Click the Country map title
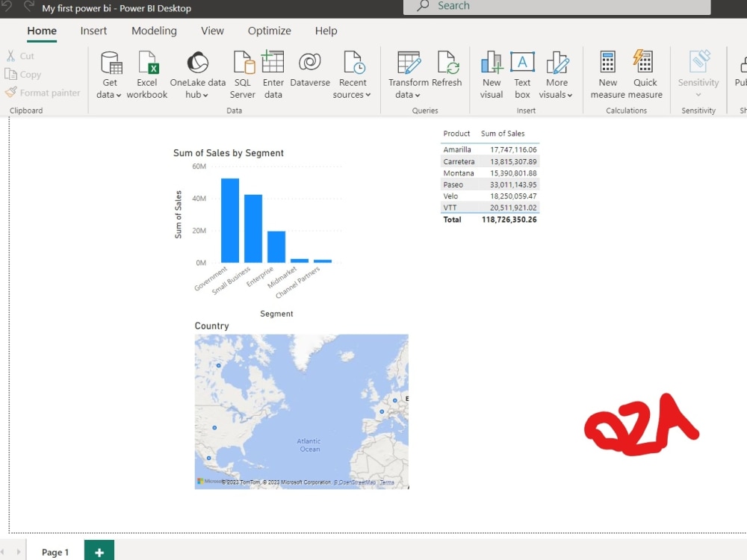 tap(211, 326)
